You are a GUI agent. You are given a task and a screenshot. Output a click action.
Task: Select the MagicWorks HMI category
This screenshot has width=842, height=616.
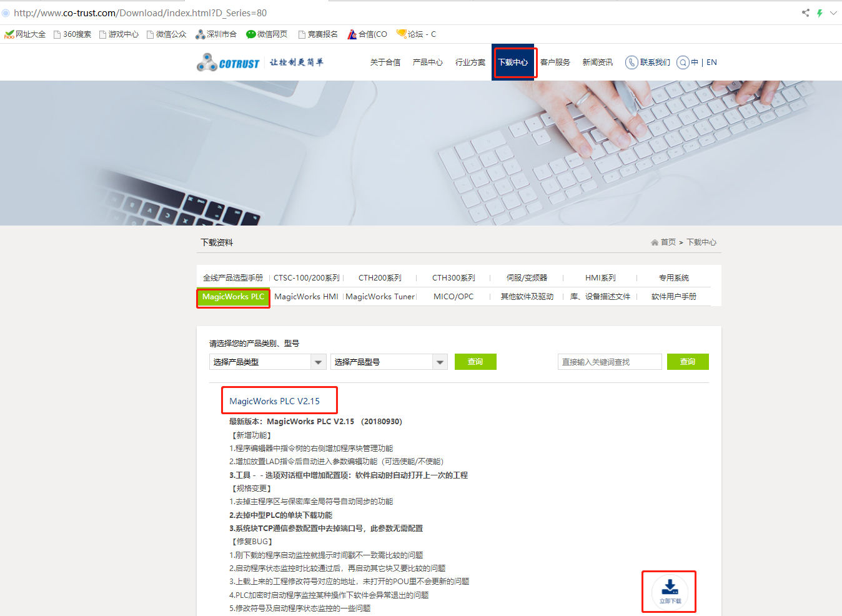click(306, 297)
